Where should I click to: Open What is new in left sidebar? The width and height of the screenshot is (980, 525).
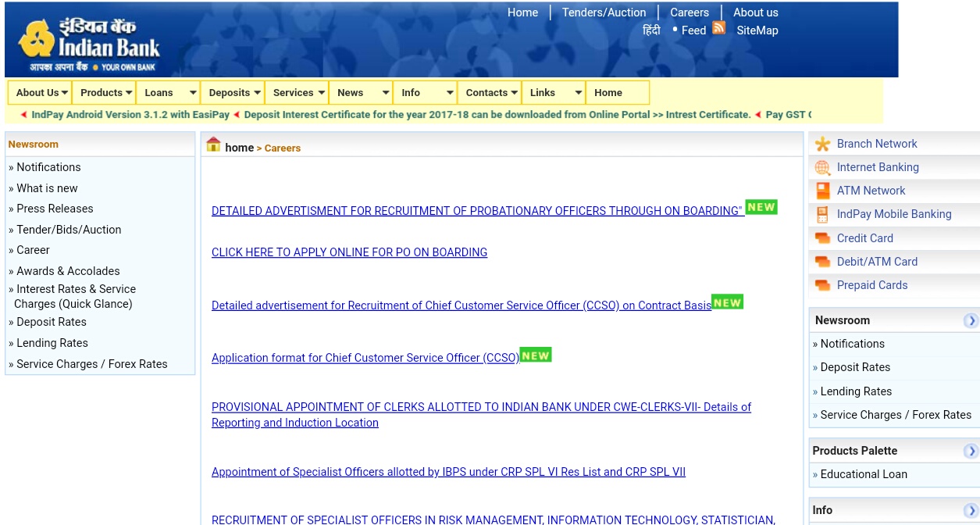click(47, 188)
